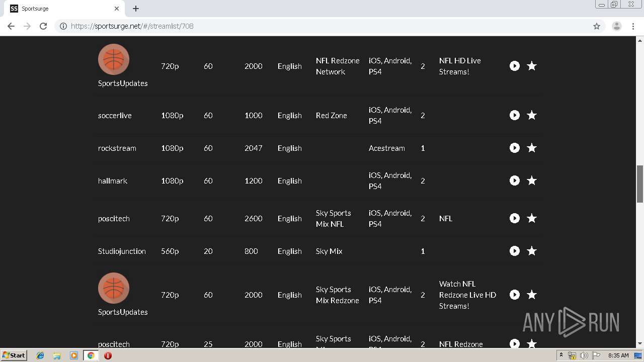Launch Internet Explorer from taskbar

point(40,355)
